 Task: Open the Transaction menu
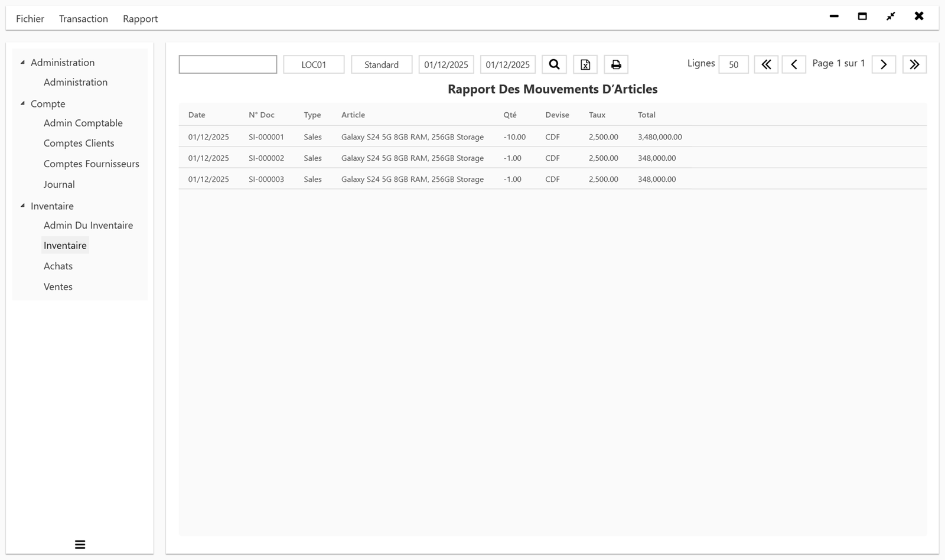(83, 18)
